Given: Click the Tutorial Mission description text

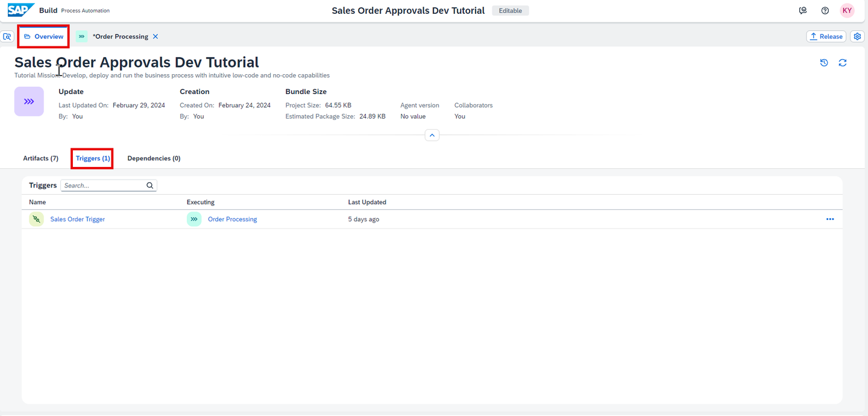Looking at the screenshot, I should coord(172,75).
